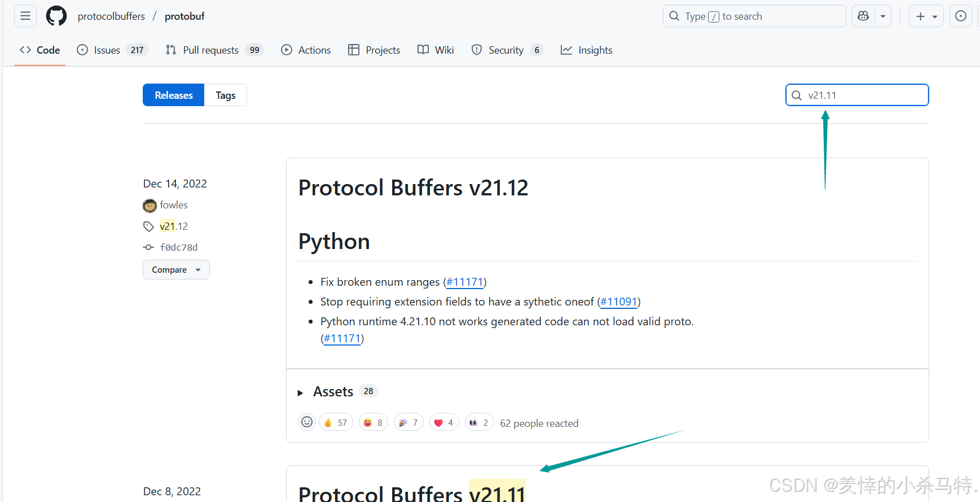
Task: Open the Insights tab
Action: [586, 50]
